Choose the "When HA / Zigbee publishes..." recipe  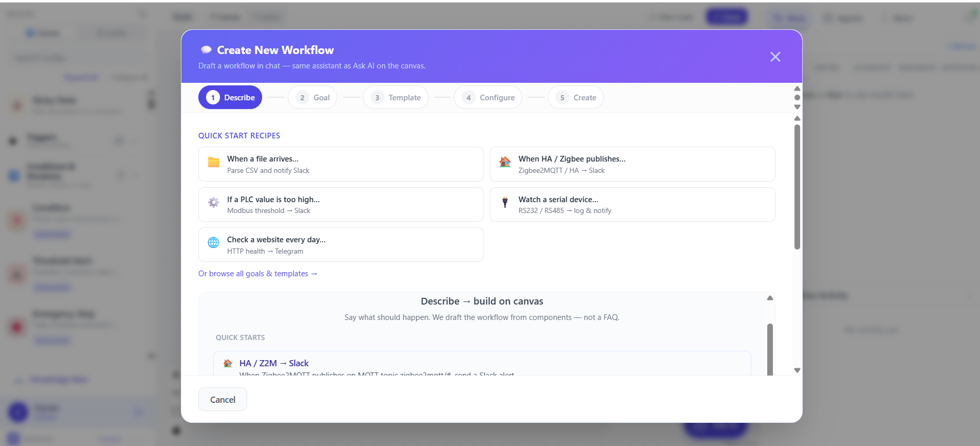(633, 164)
